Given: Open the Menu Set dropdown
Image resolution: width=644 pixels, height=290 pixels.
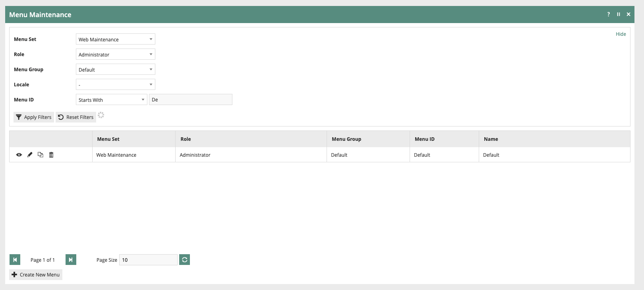Looking at the screenshot, I should 115,39.
